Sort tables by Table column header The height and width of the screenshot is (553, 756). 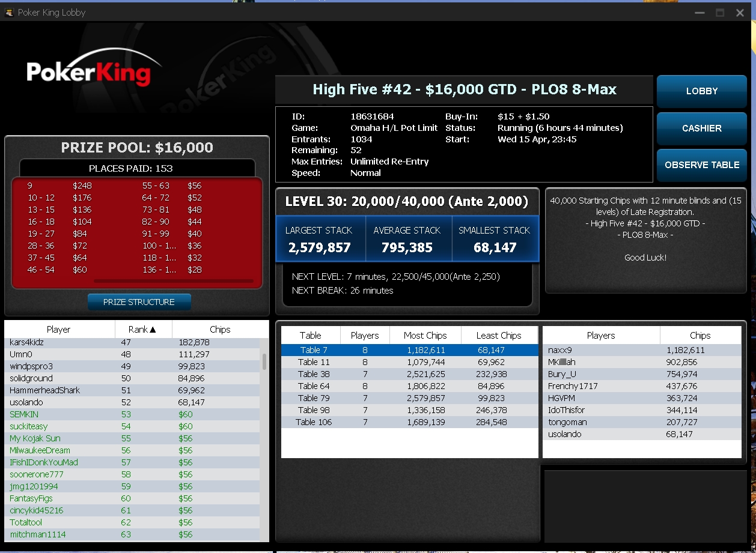311,335
